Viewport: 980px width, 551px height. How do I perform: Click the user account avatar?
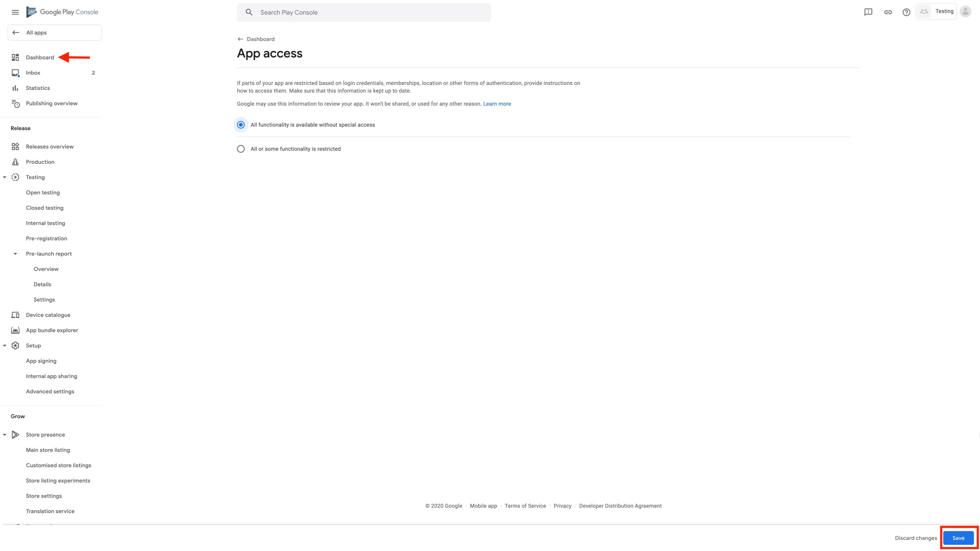click(965, 12)
